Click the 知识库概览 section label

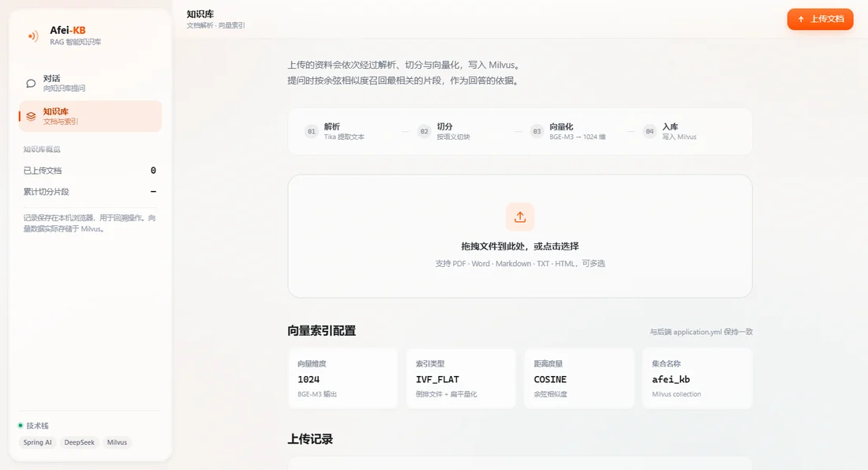click(x=42, y=149)
